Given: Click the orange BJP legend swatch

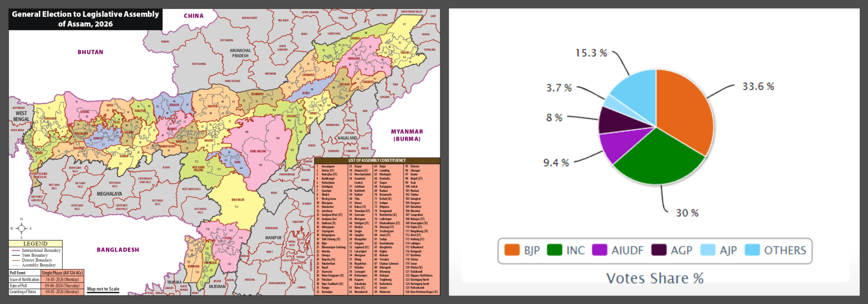Looking at the screenshot, I should tap(511, 250).
